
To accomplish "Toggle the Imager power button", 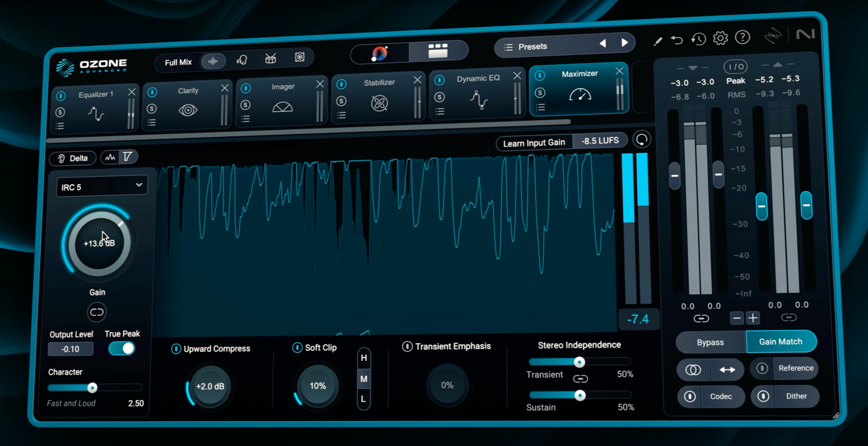I will 246,88.
